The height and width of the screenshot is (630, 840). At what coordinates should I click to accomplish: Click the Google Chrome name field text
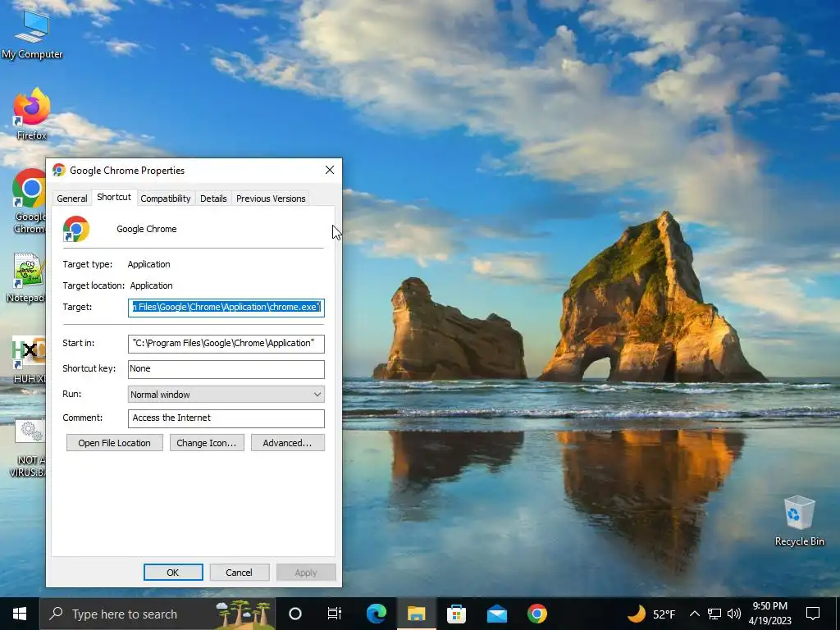point(147,229)
